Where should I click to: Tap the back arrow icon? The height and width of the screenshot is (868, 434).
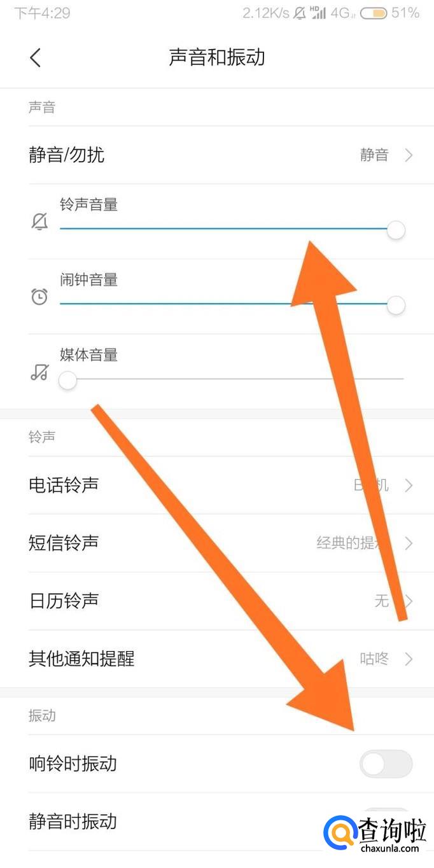pos(35,58)
